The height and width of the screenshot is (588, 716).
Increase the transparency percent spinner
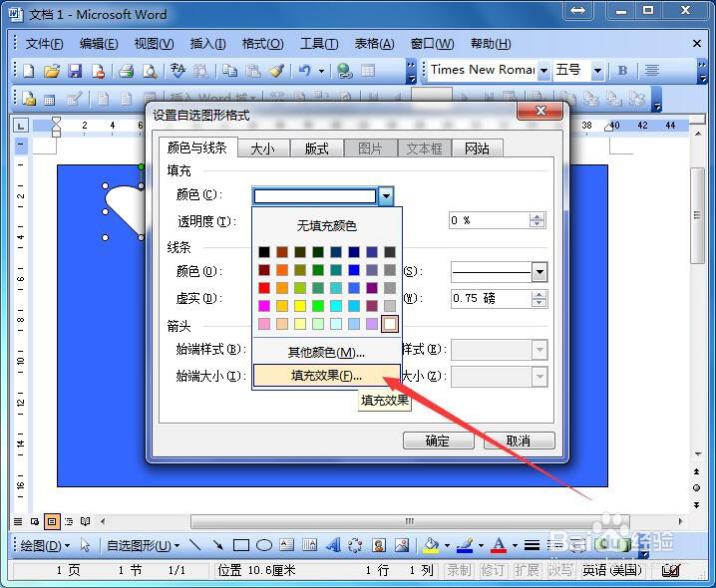click(537, 217)
